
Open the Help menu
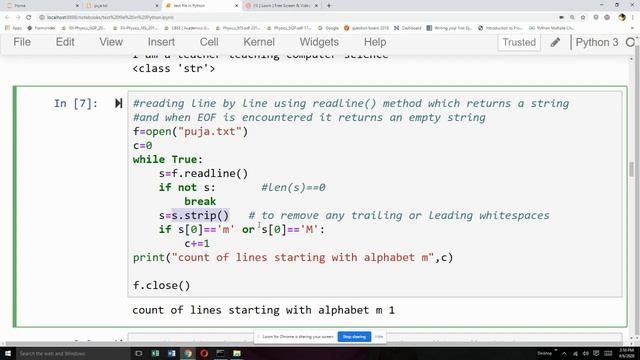(375, 42)
